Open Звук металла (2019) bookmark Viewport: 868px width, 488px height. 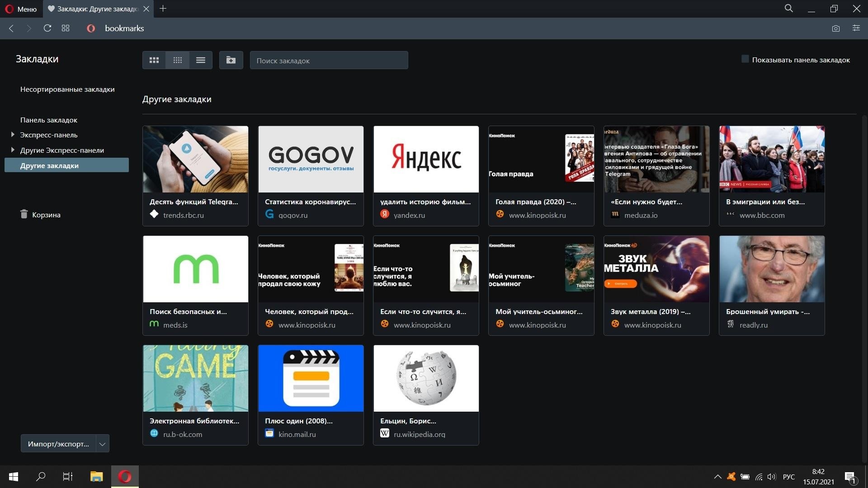click(656, 286)
